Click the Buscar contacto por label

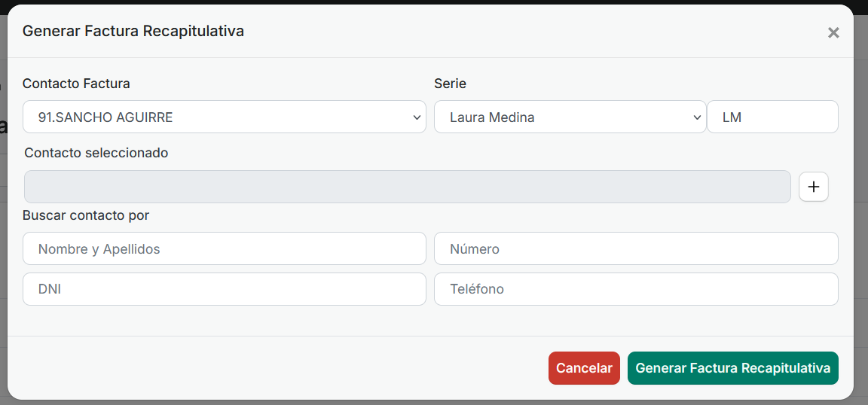pos(86,215)
